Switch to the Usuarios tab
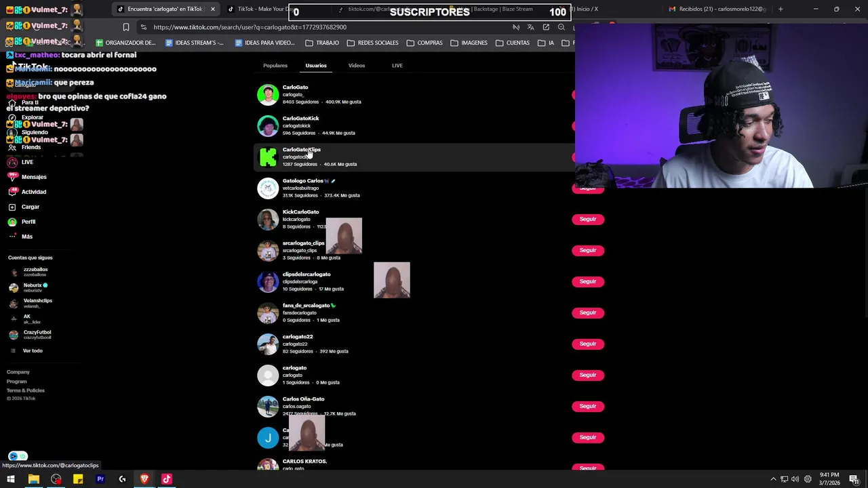This screenshot has width=868, height=488. pyautogui.click(x=316, y=66)
